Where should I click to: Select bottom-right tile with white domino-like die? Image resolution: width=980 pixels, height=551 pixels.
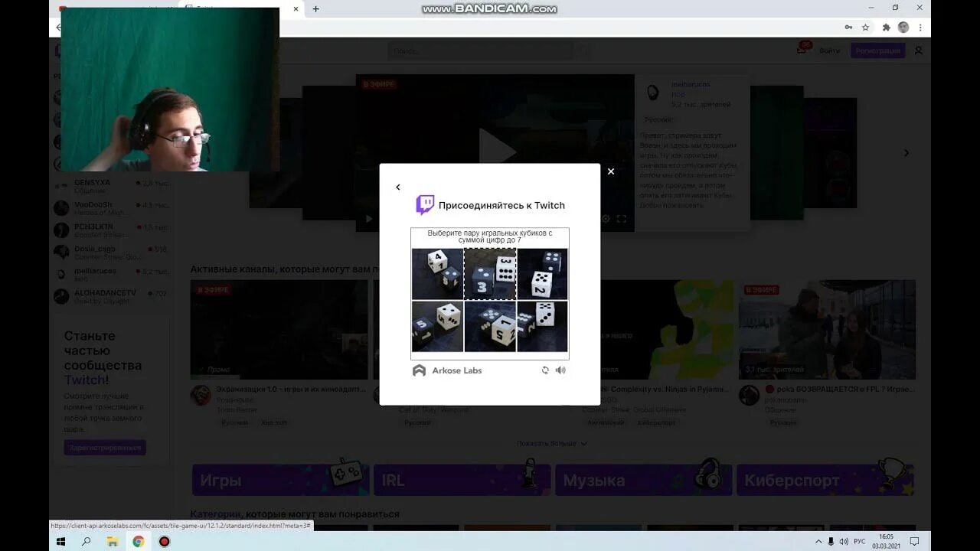pyautogui.click(x=543, y=326)
